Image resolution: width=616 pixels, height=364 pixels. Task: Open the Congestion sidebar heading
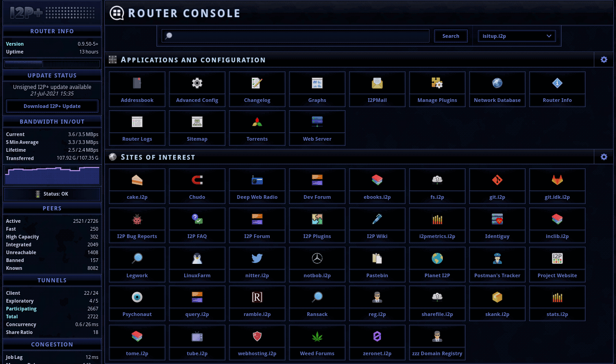[x=52, y=345]
